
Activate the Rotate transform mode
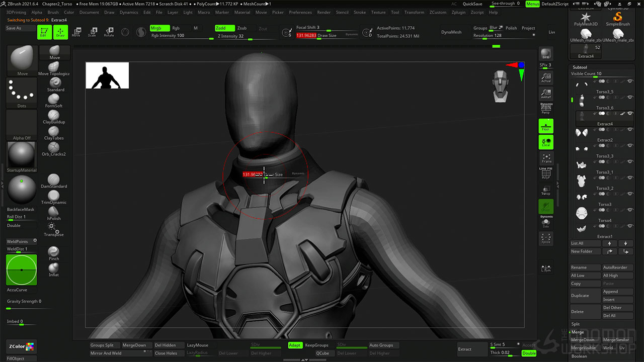[x=109, y=32]
